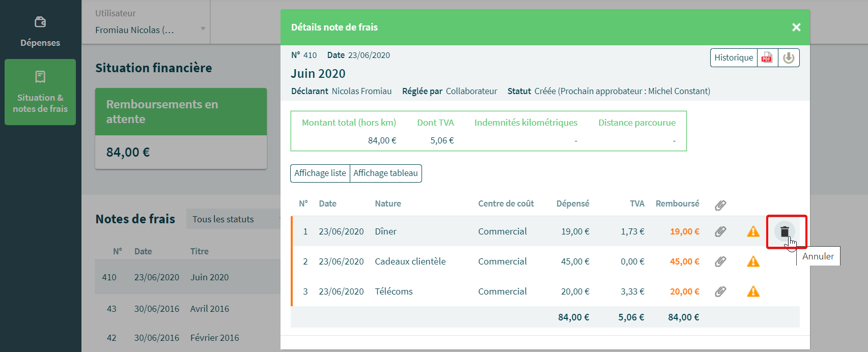Open attachment paperclip for Cadeaux clientèle
This screenshot has width=868, height=352.
click(x=720, y=261)
